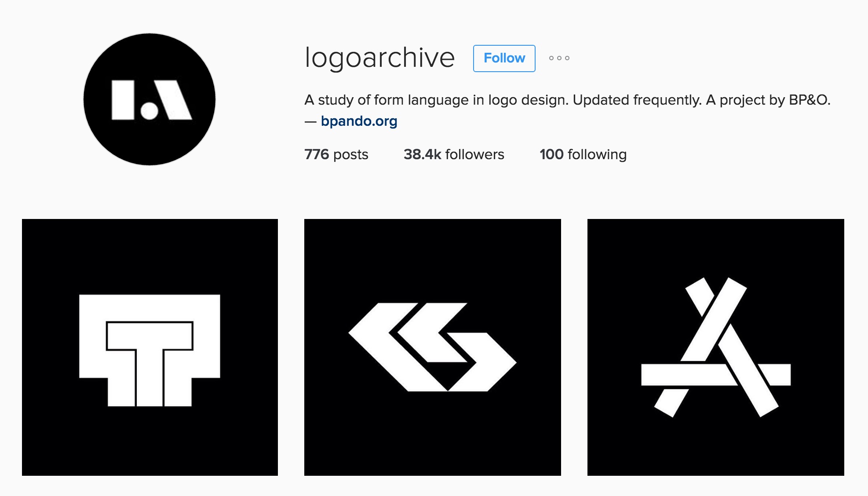Open the double chevron arrow logo post
The width and height of the screenshot is (868, 496).
coord(433,347)
